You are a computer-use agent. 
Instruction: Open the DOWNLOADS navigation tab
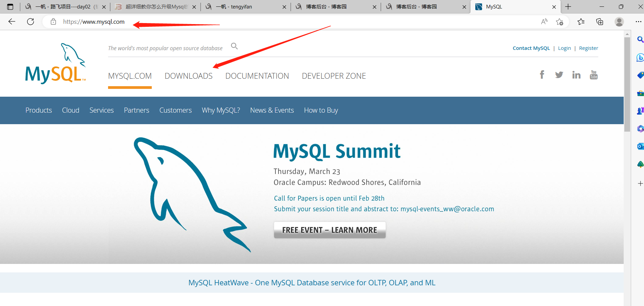tap(189, 76)
